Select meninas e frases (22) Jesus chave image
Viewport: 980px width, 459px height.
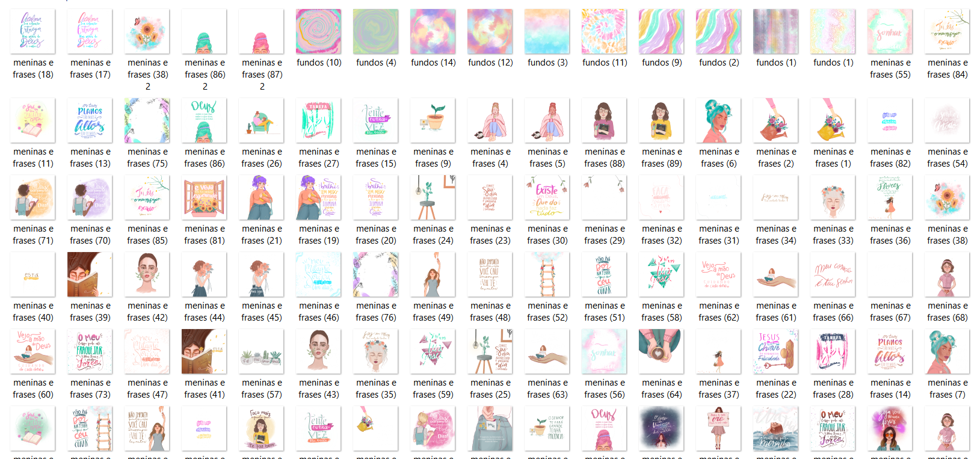[x=775, y=351]
